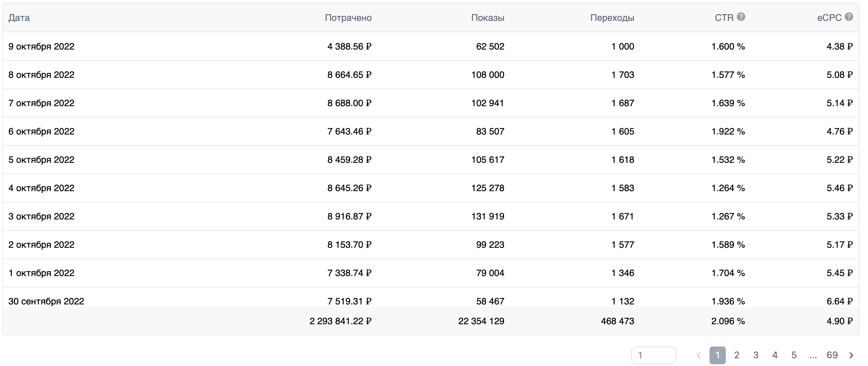868x366 pixels.
Task: Click the previous page left chevron
Action: click(699, 355)
